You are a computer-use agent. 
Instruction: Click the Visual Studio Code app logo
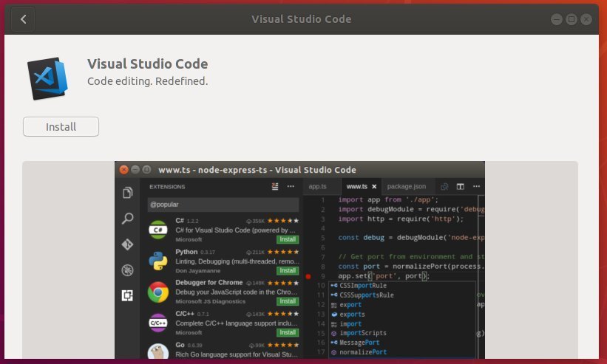tap(47, 78)
